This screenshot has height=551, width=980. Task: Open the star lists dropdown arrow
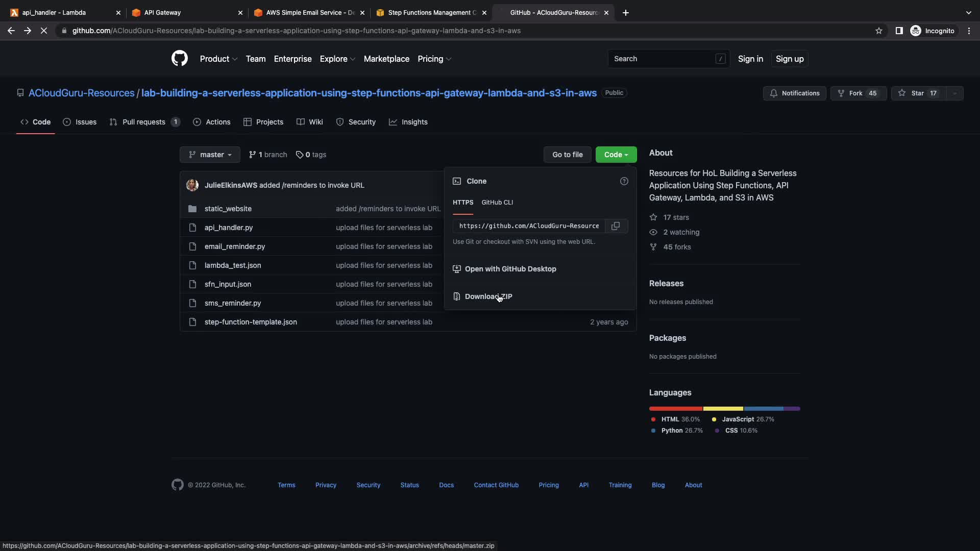[955, 93]
